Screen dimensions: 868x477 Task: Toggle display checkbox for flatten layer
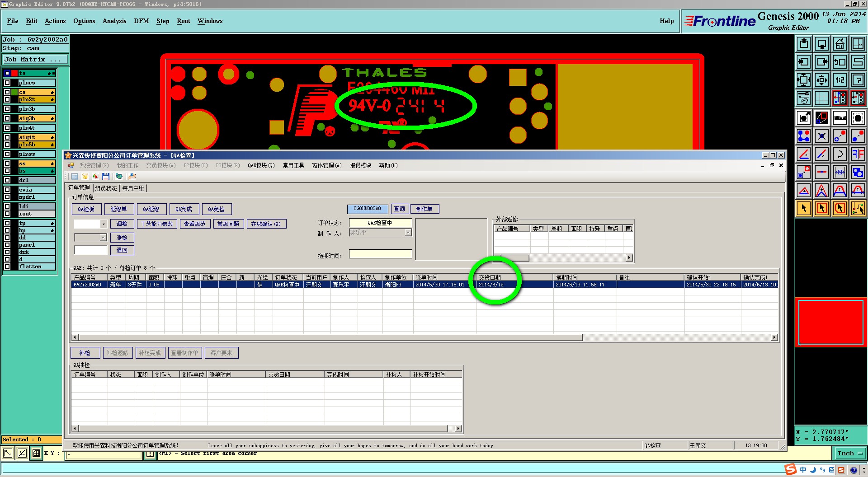tap(7, 267)
